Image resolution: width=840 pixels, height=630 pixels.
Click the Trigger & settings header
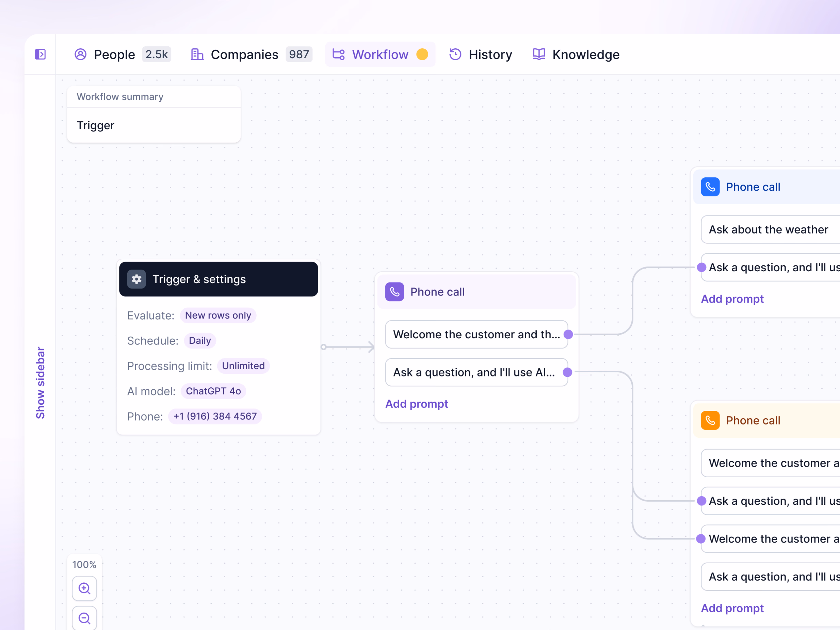[x=219, y=279]
